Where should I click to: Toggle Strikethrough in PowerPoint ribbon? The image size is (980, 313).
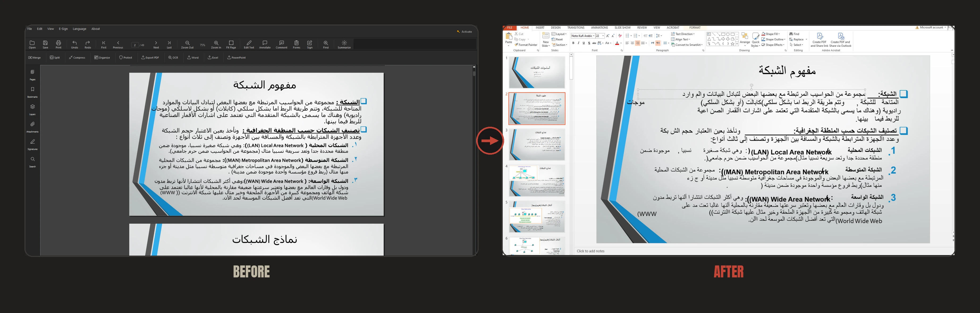(x=594, y=43)
